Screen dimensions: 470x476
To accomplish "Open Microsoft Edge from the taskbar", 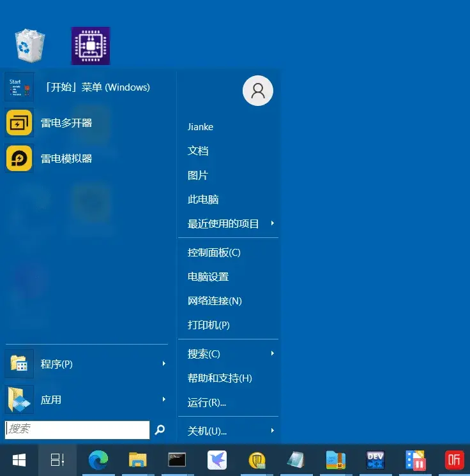I will (x=98, y=460).
